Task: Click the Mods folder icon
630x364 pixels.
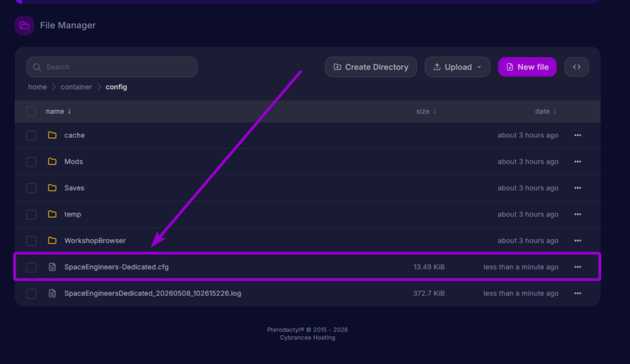Action: click(x=52, y=162)
